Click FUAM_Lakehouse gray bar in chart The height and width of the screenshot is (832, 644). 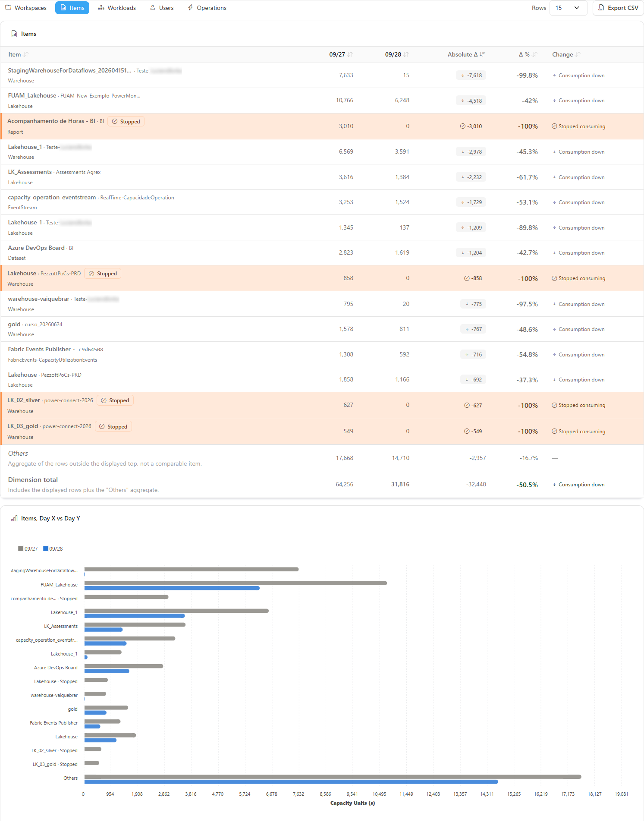[236, 583]
